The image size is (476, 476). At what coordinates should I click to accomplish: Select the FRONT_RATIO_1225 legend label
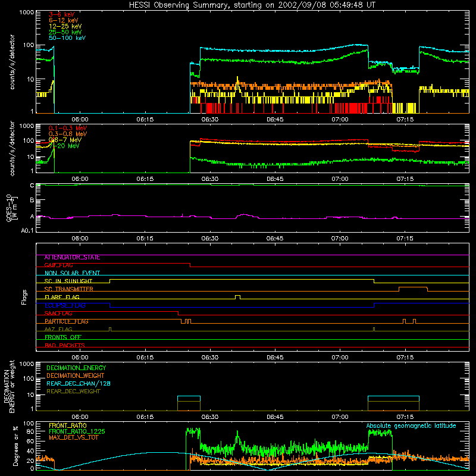click(77, 431)
